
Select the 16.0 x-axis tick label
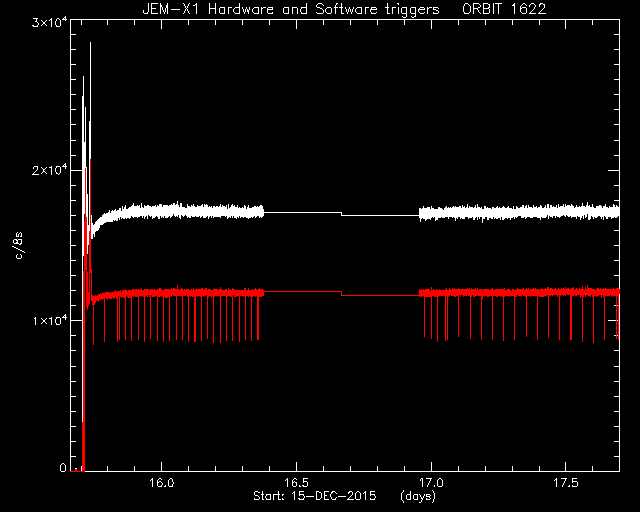tap(162, 483)
